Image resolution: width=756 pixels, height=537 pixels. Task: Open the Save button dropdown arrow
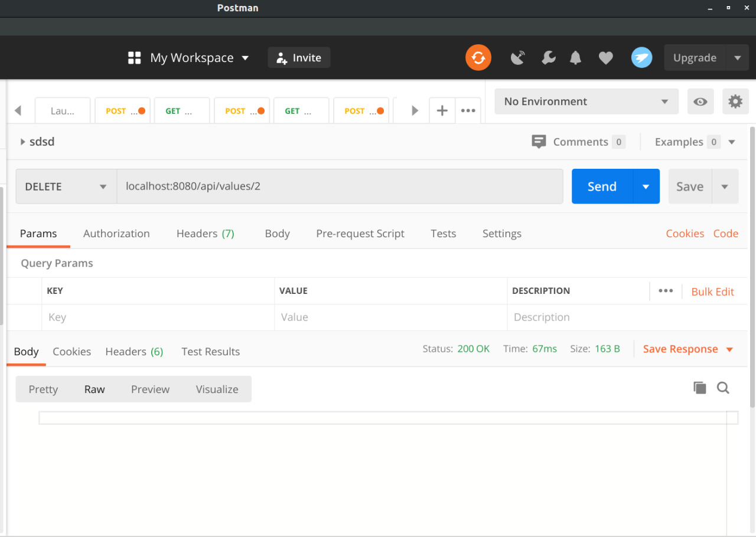coord(725,186)
